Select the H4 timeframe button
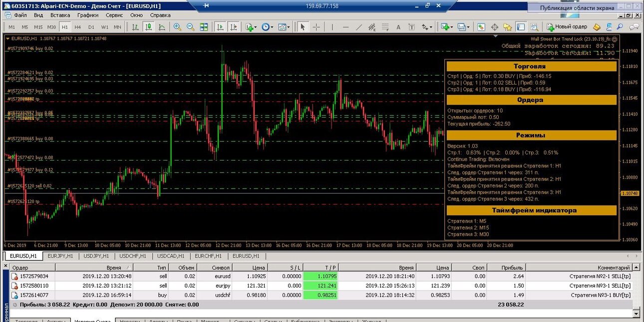The width and height of the screenshot is (644, 322). [x=77, y=27]
